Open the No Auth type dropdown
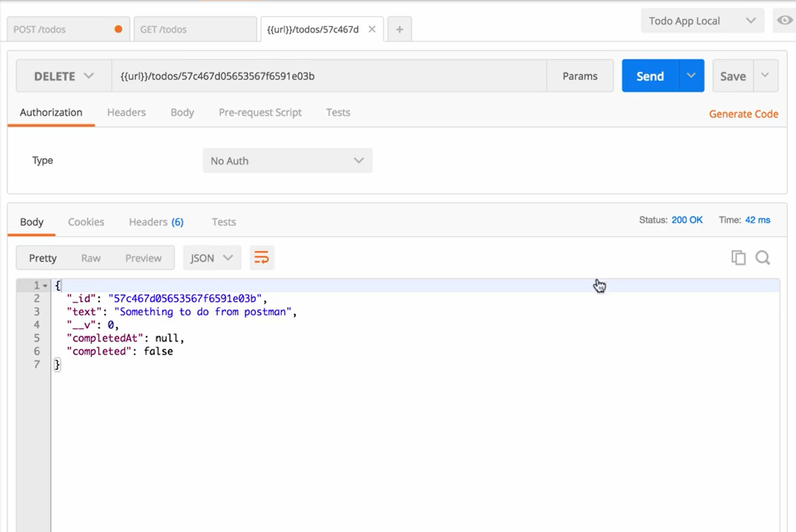Viewport: 796px width, 532px height. pyautogui.click(x=287, y=160)
